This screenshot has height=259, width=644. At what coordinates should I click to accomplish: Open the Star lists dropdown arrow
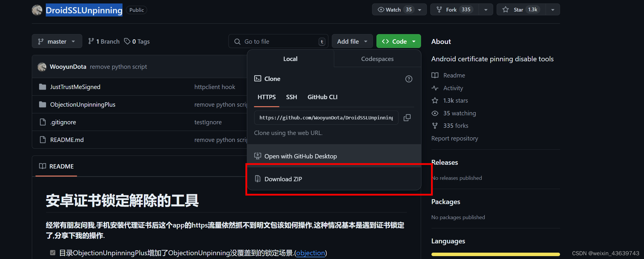click(x=553, y=10)
